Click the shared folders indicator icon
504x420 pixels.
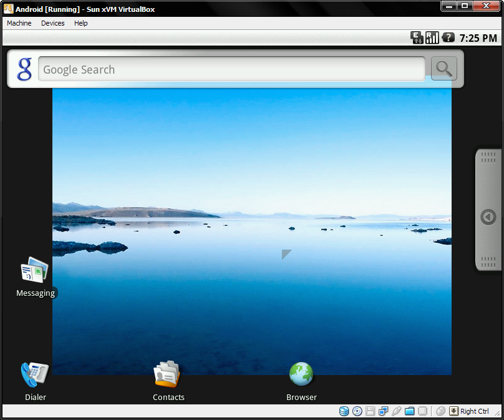coord(409,411)
